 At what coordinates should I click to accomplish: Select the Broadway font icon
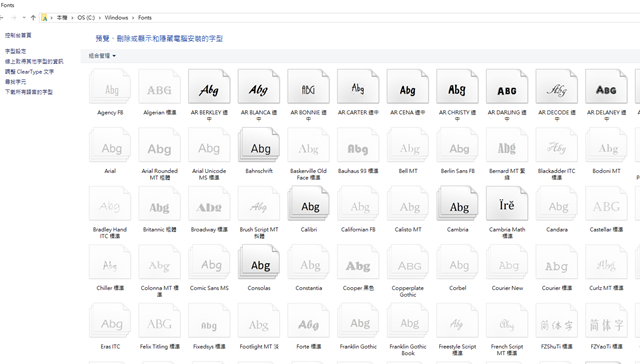tap(209, 203)
